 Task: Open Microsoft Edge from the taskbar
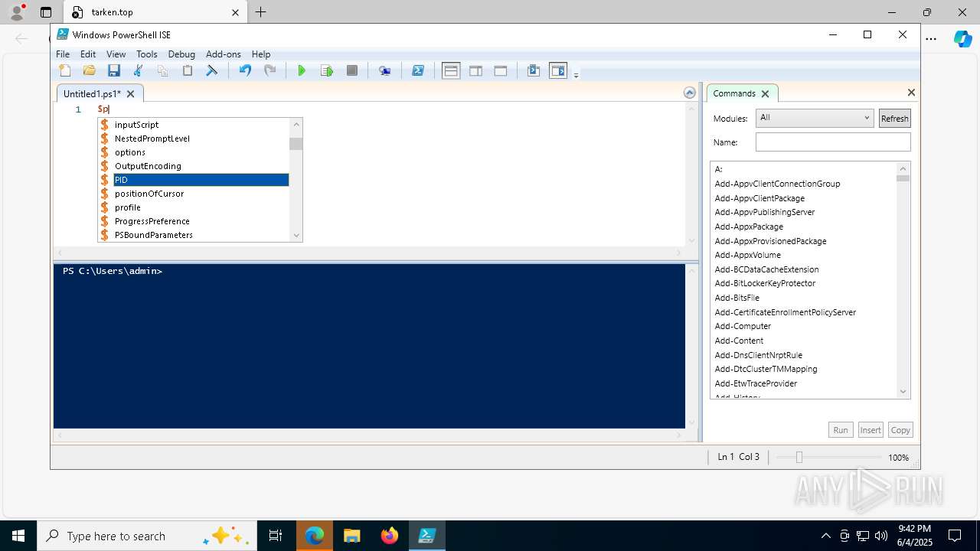tap(315, 536)
